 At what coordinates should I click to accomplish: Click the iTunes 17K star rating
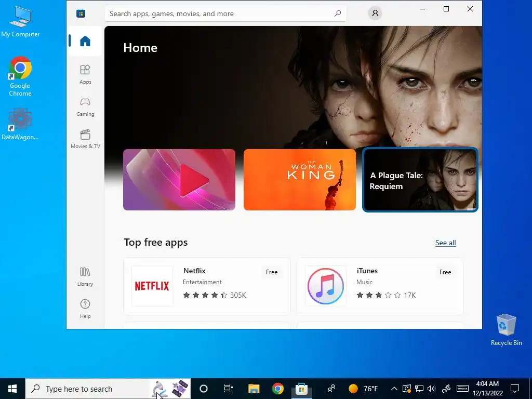click(x=386, y=295)
